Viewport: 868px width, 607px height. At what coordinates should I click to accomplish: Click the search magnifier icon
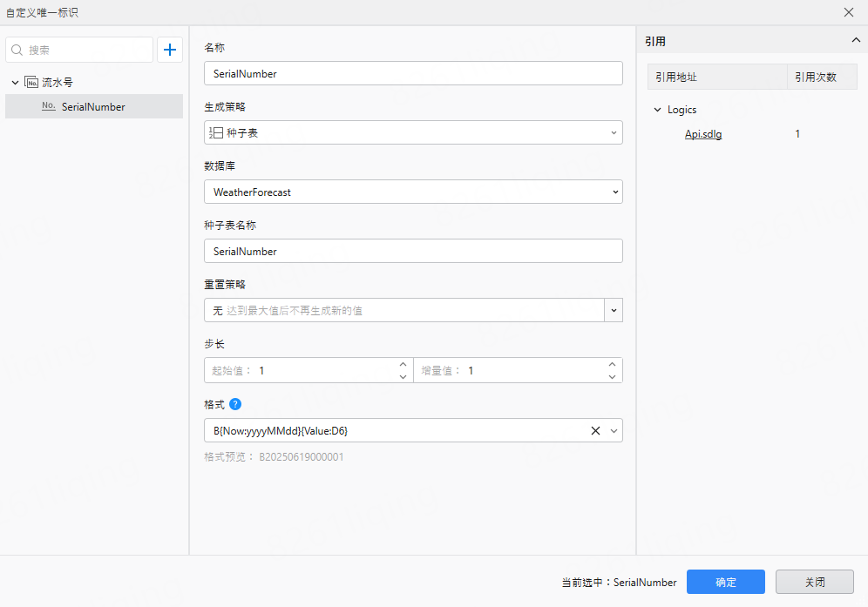[17, 51]
